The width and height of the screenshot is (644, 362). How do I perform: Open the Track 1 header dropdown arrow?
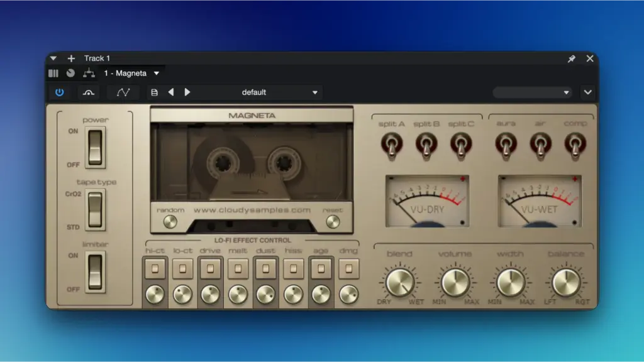pyautogui.click(x=53, y=58)
